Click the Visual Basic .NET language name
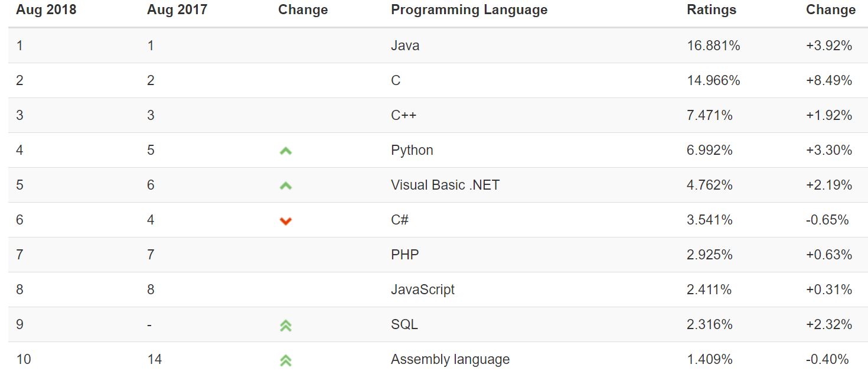Screen dimensions: 868x374 click(445, 185)
